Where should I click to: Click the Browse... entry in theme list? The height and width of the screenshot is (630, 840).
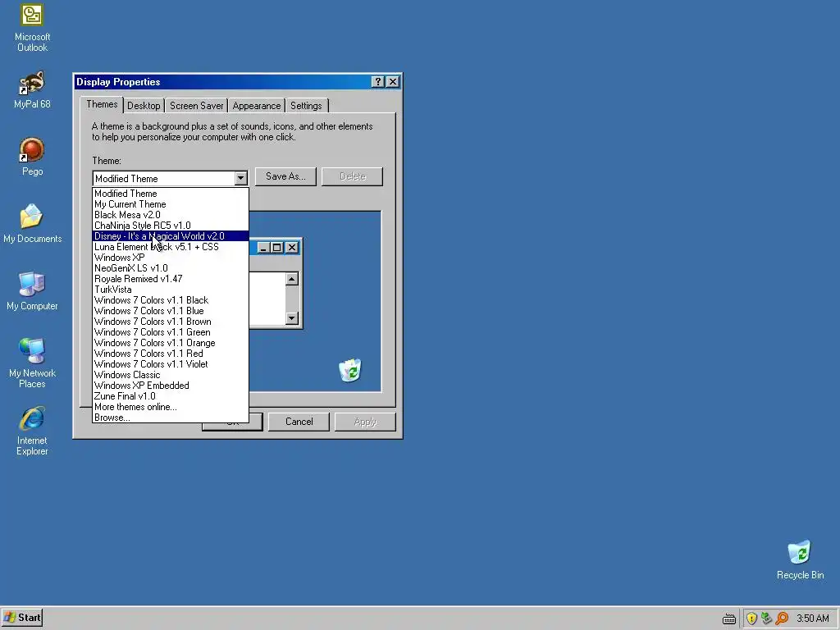(171, 418)
